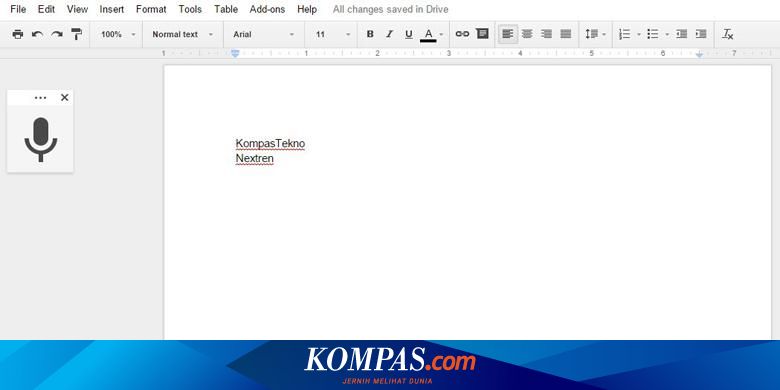The width and height of the screenshot is (780, 390).
Task: Expand bulleted list style options
Action: click(667, 35)
